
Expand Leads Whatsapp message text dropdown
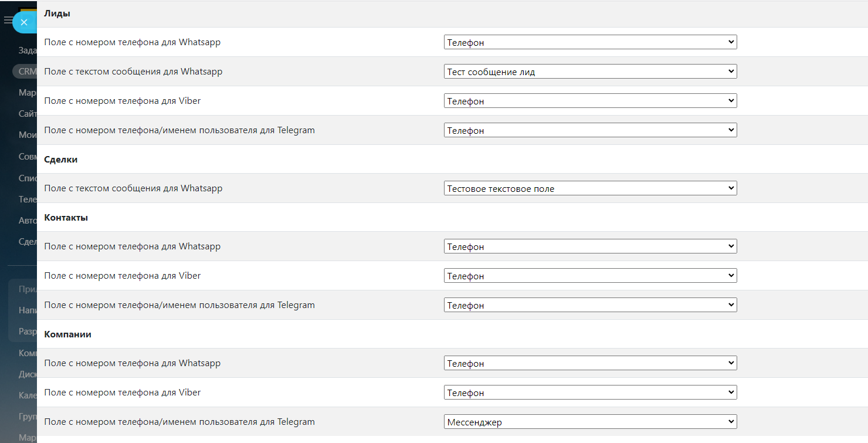(590, 72)
